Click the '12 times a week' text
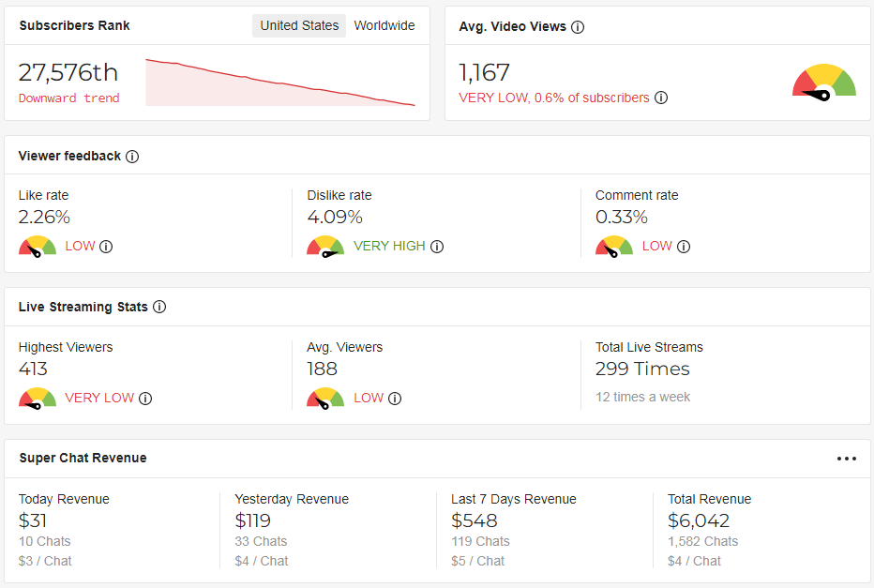Image resolution: width=874 pixels, height=588 pixels. point(642,397)
